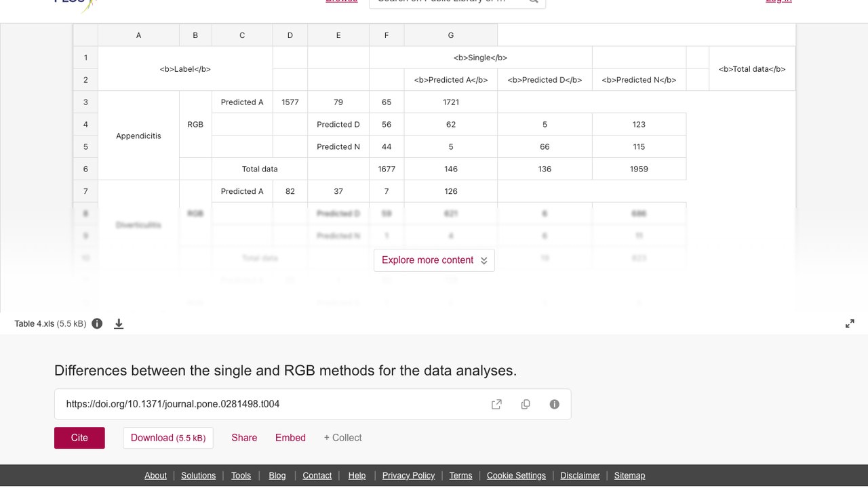868x488 pixels.
Task: Click the cell containing 1577
Action: pos(290,102)
